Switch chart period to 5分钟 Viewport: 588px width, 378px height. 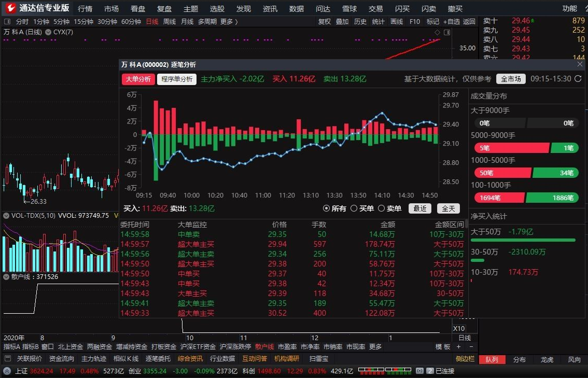point(61,22)
